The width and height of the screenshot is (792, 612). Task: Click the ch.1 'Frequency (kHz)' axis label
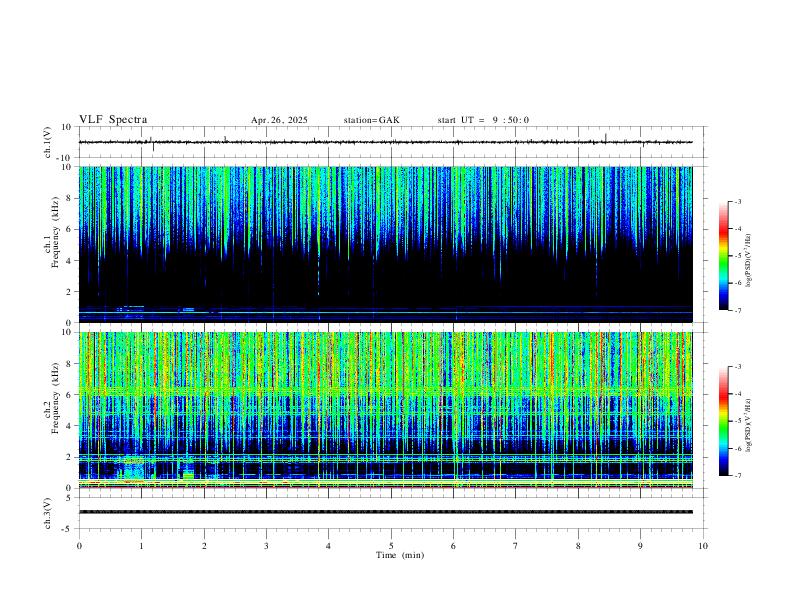coord(56,232)
